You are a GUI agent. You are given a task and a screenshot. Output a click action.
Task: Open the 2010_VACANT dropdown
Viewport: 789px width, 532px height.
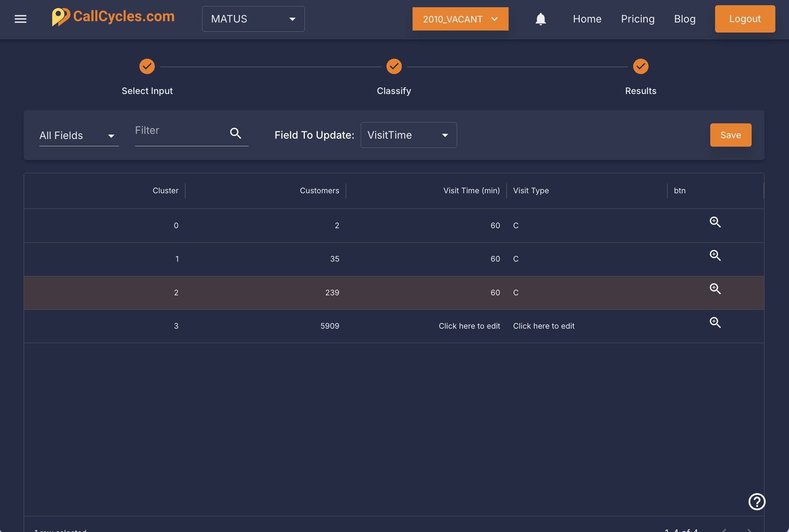click(460, 19)
